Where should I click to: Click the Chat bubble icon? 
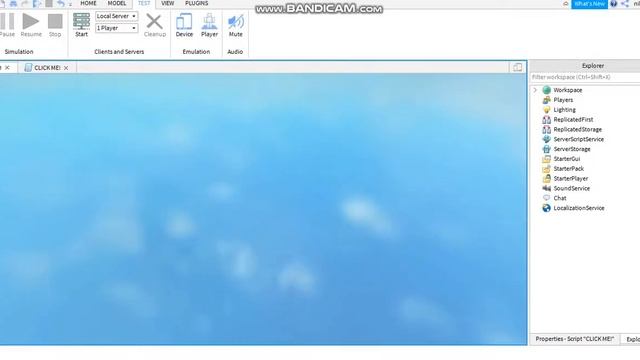(x=546, y=198)
